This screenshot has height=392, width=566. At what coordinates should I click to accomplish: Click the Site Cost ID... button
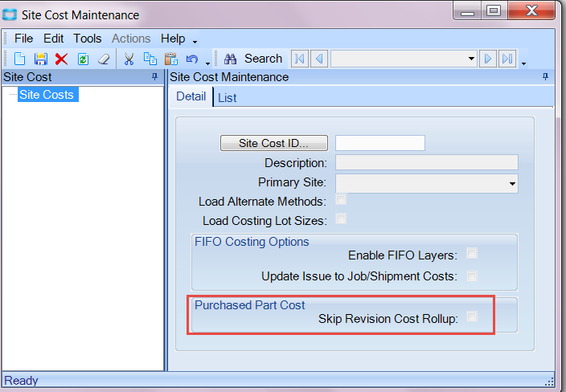click(274, 143)
